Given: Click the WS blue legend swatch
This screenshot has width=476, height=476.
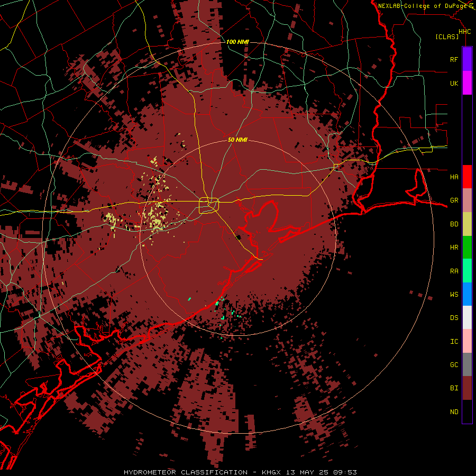Looking at the screenshot, I should coord(467,294).
